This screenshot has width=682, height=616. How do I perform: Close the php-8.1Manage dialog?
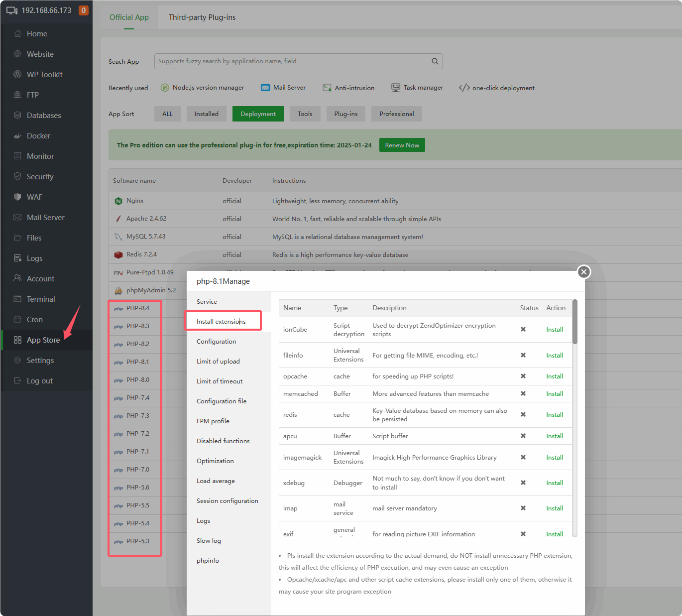pos(584,272)
